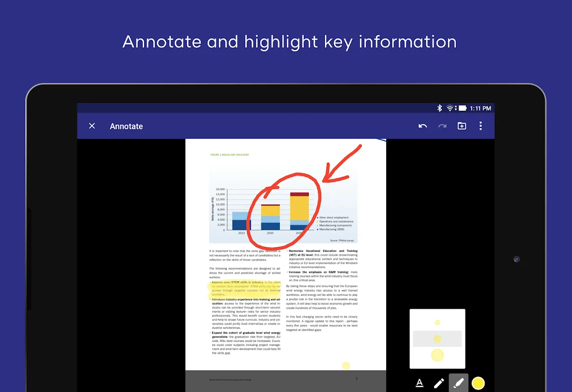Image resolution: width=572 pixels, height=392 pixels.
Task: Tap the 'Source: TPWind survey' caption
Action: click(x=342, y=241)
